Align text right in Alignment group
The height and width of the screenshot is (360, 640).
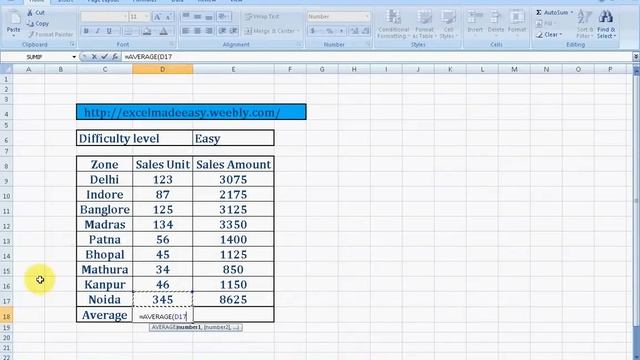[x=209, y=31]
